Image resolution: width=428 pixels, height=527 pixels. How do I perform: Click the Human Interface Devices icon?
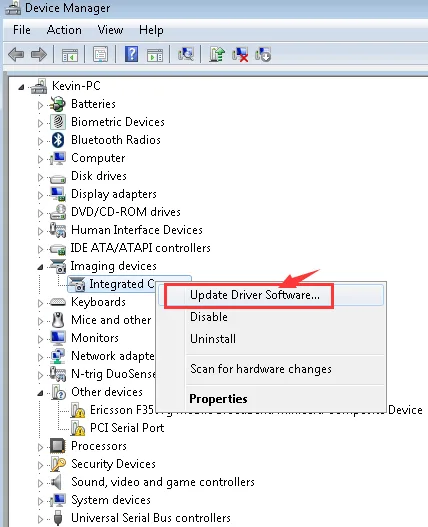click(57, 230)
